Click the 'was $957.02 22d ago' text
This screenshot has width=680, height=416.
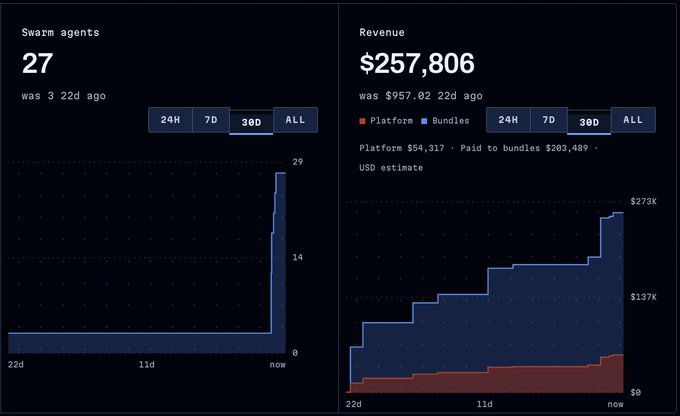point(421,96)
